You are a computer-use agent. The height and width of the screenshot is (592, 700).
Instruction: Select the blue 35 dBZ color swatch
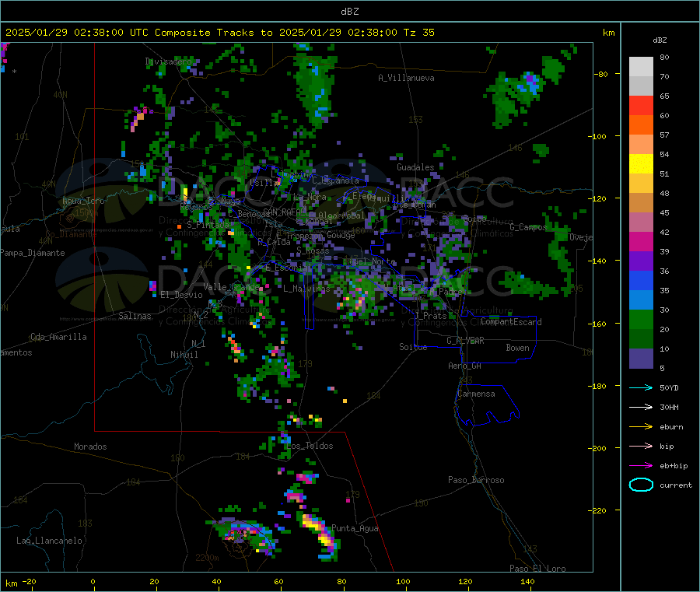click(x=641, y=280)
